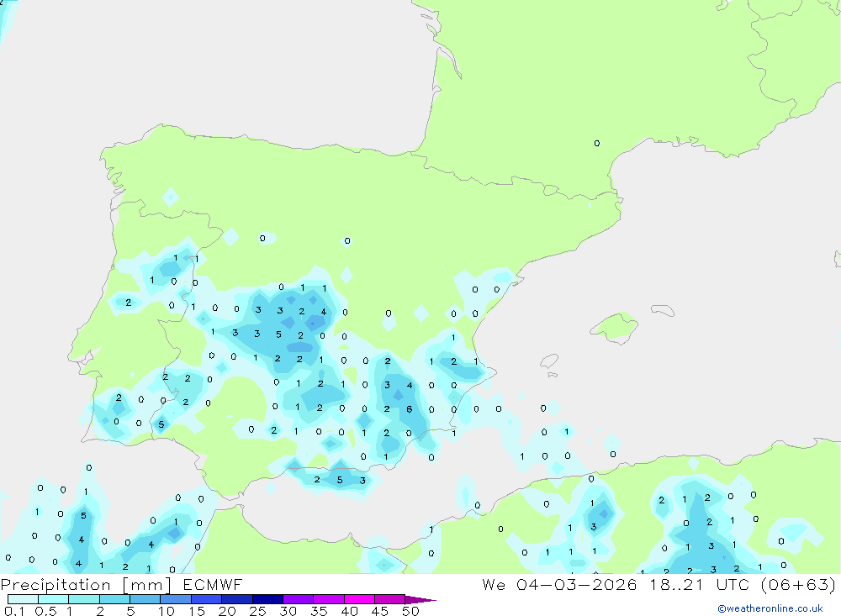
Task: Click legend label '40'
Action: click(x=350, y=611)
